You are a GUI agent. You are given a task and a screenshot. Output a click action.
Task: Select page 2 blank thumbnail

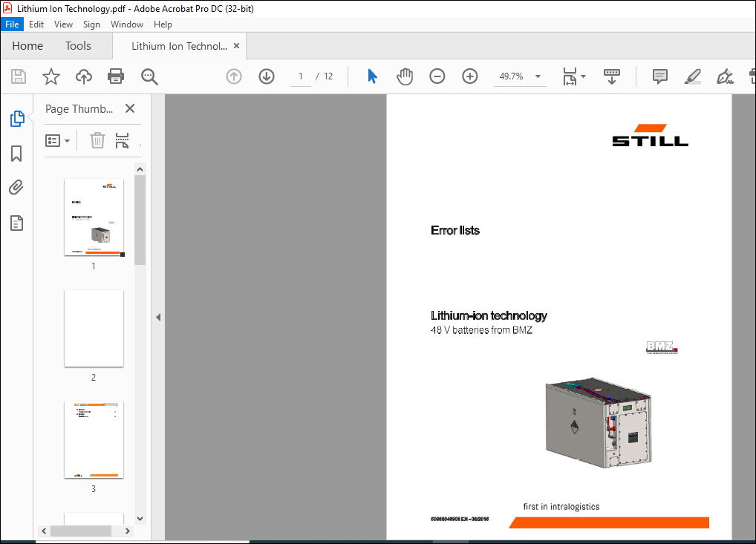[x=94, y=328]
